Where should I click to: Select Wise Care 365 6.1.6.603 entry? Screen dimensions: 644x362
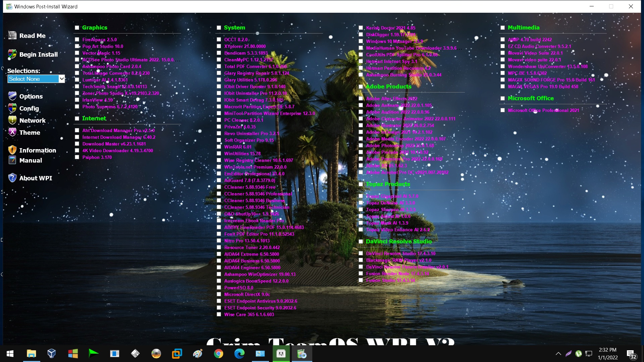(x=249, y=314)
